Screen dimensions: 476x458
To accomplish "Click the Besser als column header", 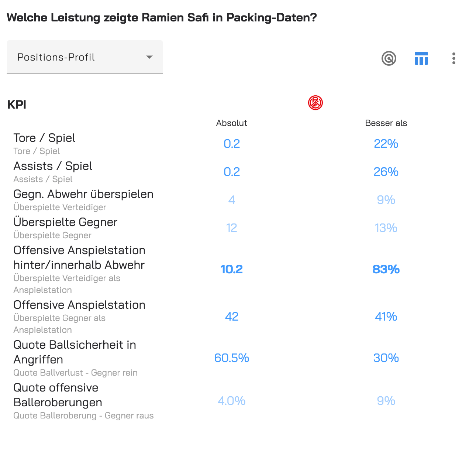I will tap(386, 123).
